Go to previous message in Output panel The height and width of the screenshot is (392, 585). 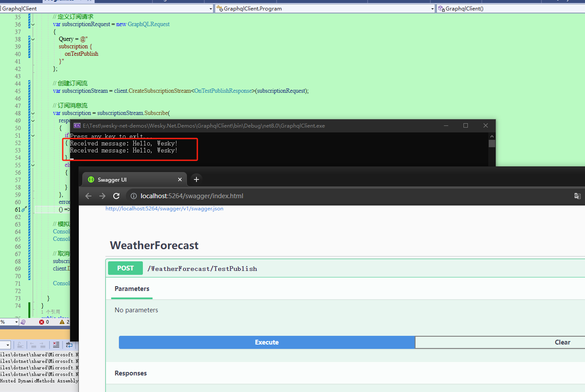33,345
